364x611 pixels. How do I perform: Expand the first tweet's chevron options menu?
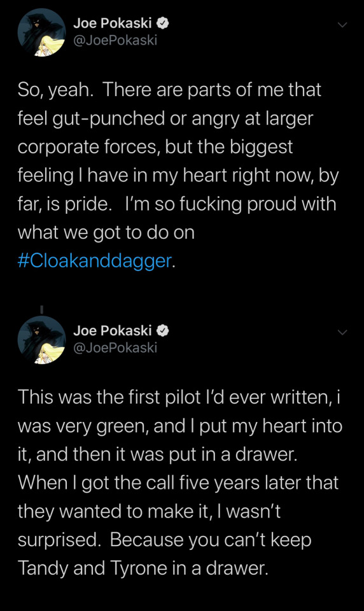point(342,25)
